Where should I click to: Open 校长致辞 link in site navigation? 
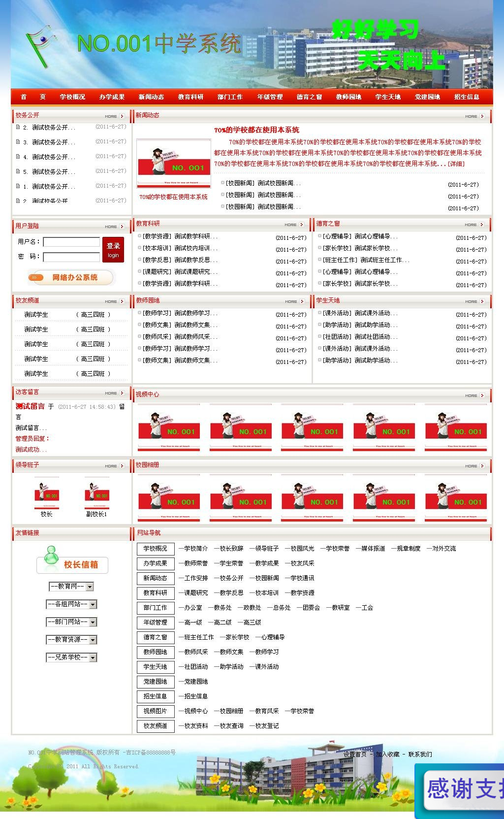(x=231, y=549)
